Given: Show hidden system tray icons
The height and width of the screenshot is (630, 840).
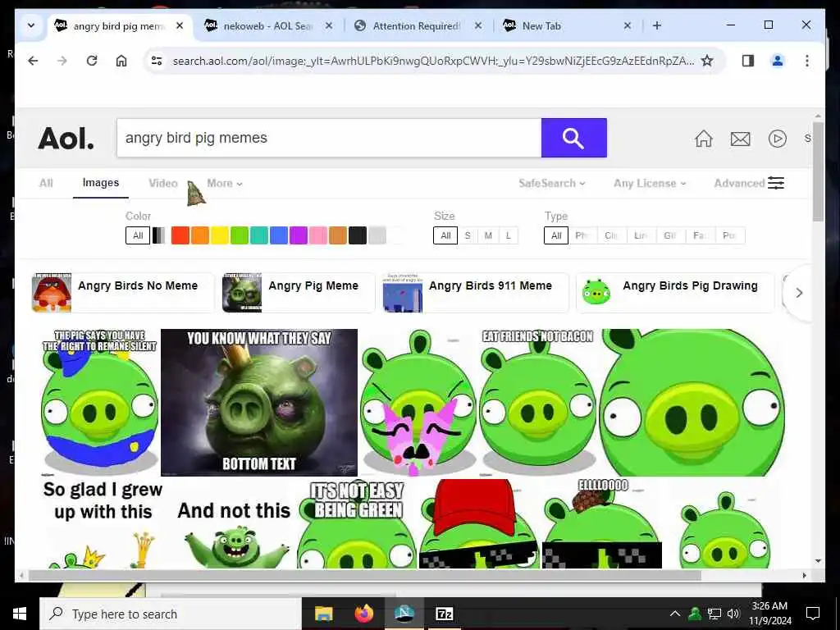Looking at the screenshot, I should pyautogui.click(x=675, y=614).
